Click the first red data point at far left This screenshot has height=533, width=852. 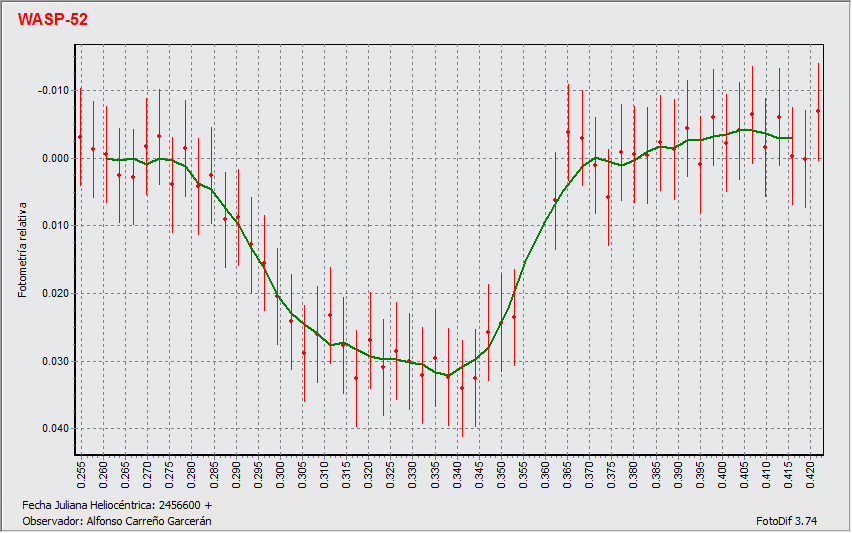pyautogui.click(x=80, y=137)
